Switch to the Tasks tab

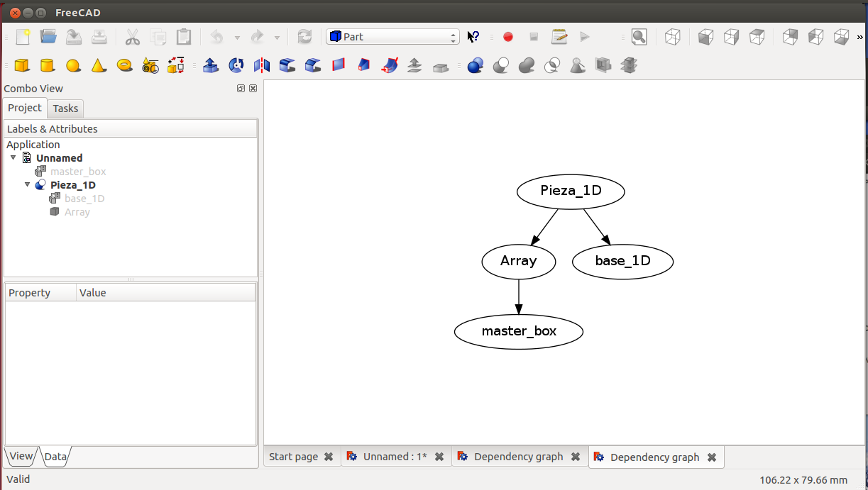65,108
